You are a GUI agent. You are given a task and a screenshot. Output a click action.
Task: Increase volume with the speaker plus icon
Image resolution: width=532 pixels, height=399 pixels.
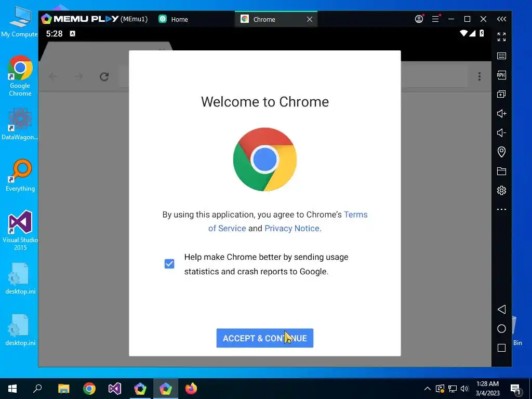(x=501, y=113)
